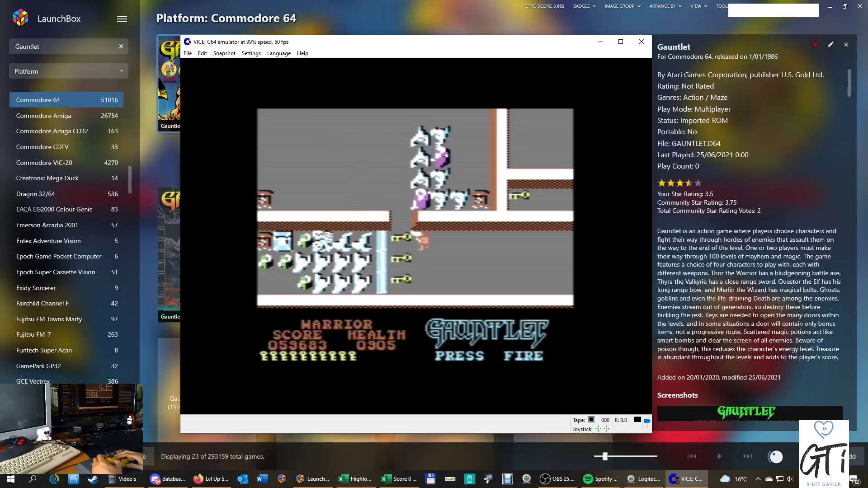868x488 pixels.
Task: Open VICE Settings menu
Action: coord(251,53)
